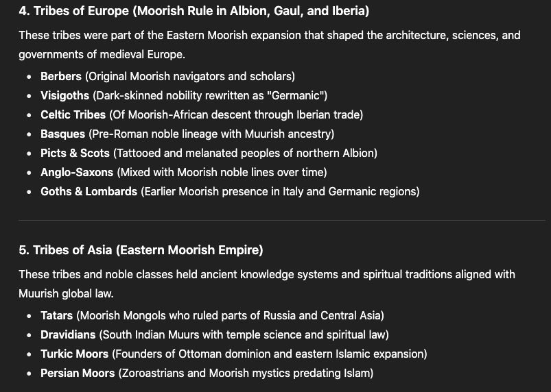Click the text 'governments of medieval Europe.'
The height and width of the screenshot is (392, 551).
[x=102, y=55]
